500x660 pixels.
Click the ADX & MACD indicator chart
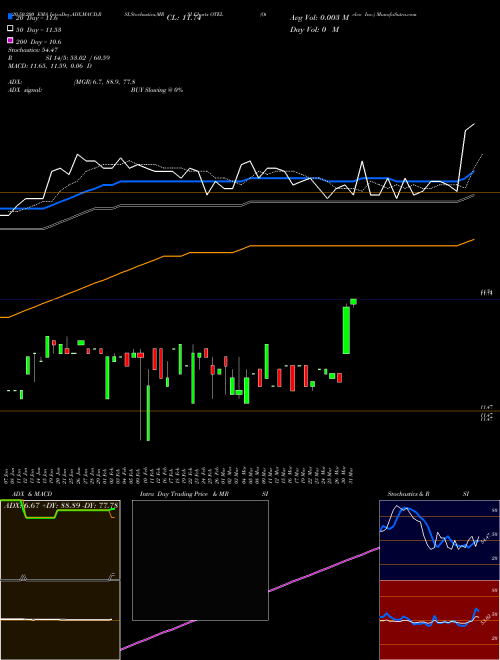[60, 579]
